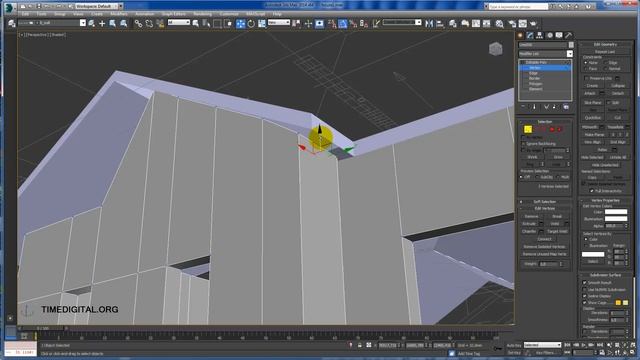Open the Material Editor icon
Image resolution: width=640 pixels, height=360 pixels.
coord(500,23)
